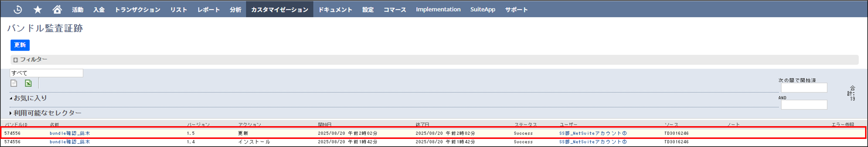Select the インストール action cell
The width and height of the screenshot is (868, 147).
[254, 142]
